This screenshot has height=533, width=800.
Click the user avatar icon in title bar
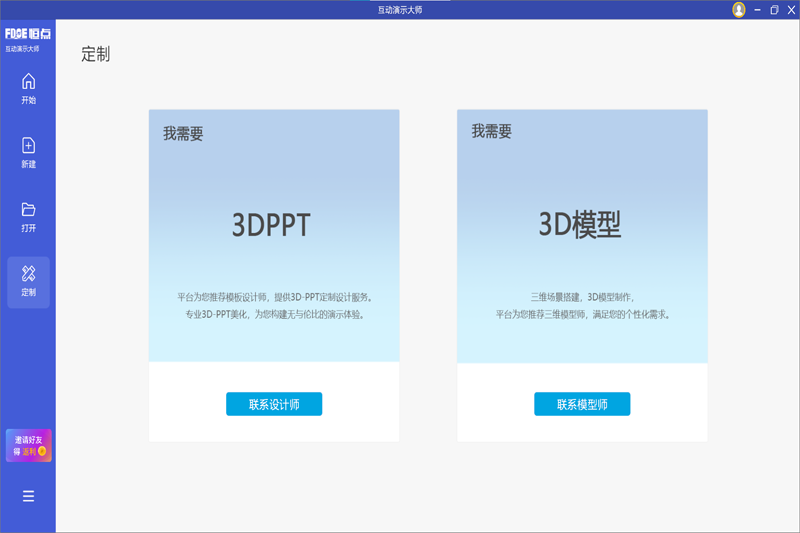[x=739, y=10]
